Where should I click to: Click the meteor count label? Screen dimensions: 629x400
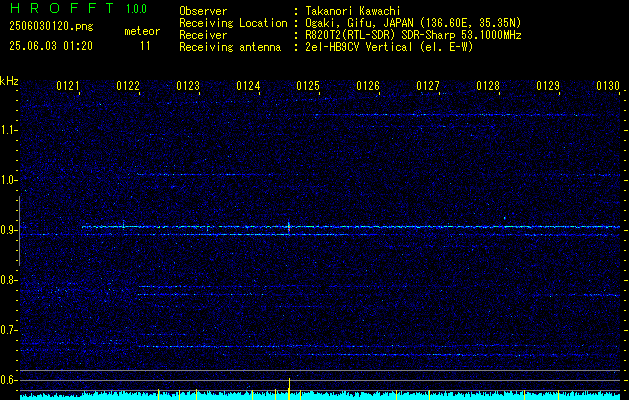click(142, 31)
